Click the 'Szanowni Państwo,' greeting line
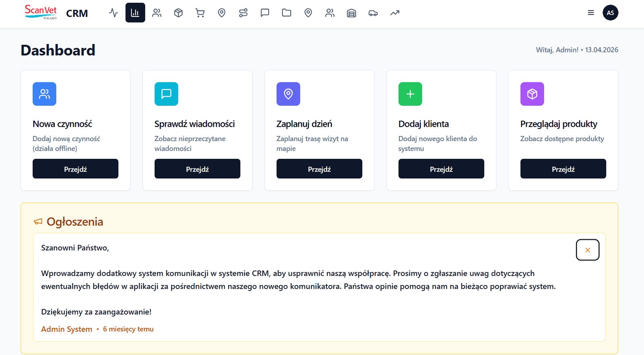This screenshot has height=355, width=644. point(75,248)
